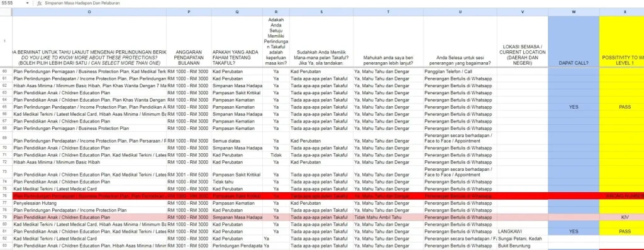The image size is (644, 250).
Task: Click LANGKAWI location cell
Action: click(522, 232)
